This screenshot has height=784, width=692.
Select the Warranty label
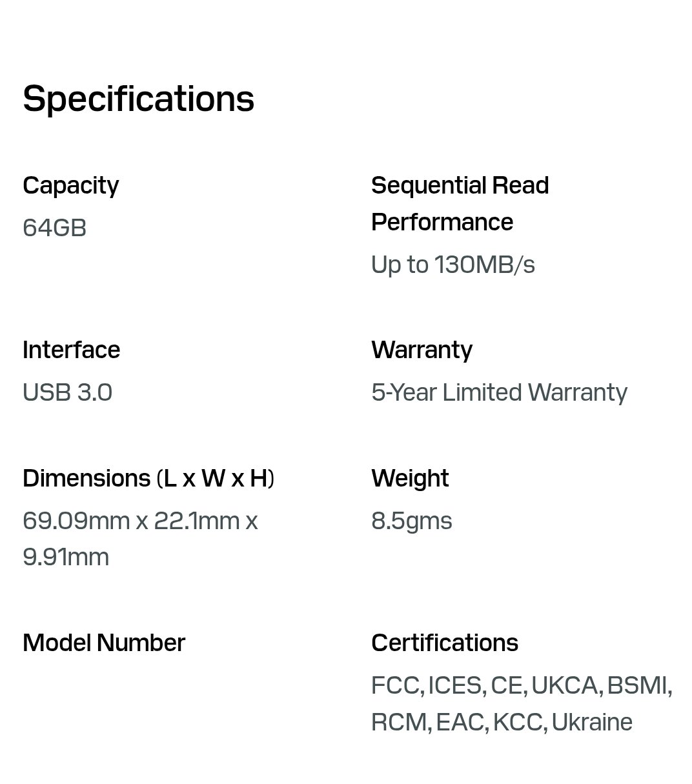(422, 350)
